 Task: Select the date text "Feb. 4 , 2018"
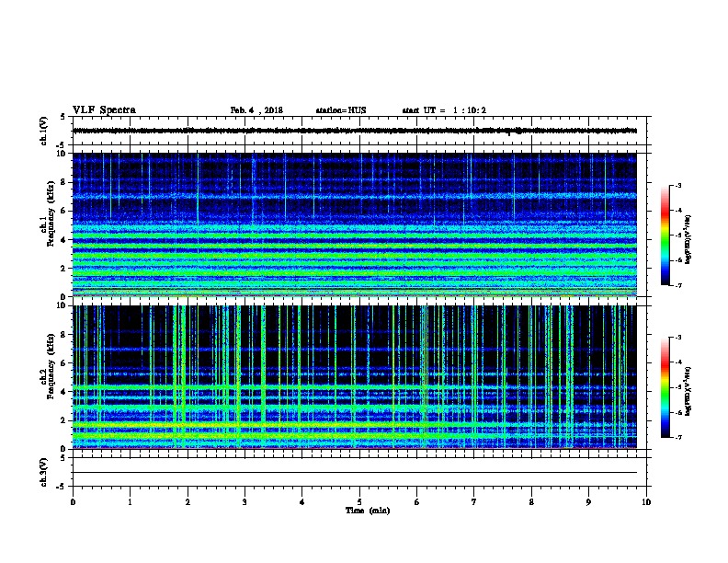coord(256,110)
